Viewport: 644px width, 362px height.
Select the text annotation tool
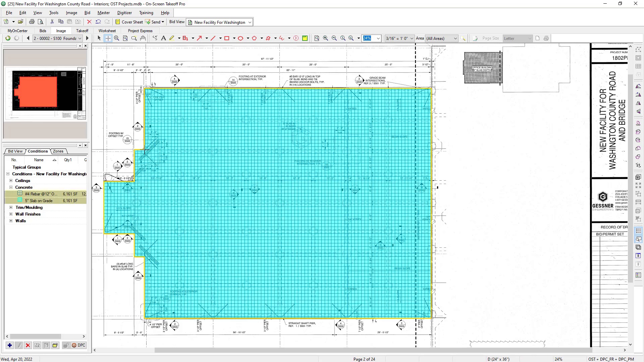(163, 38)
